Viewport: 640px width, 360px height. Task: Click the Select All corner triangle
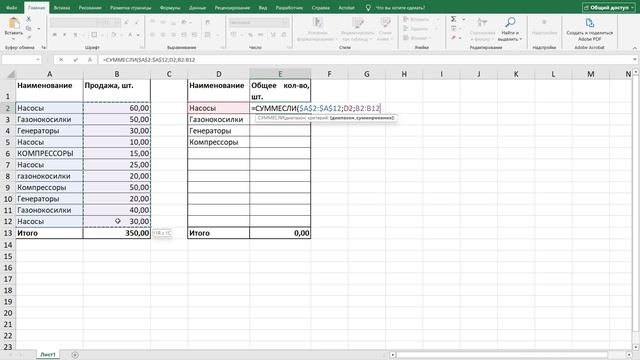[x=11, y=74]
